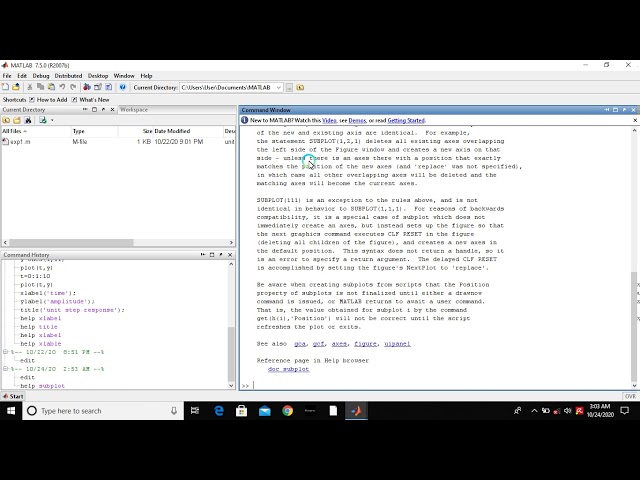Click the How to Add shortcut
Image resolution: width=640 pixels, height=480 pixels.
tap(48, 100)
